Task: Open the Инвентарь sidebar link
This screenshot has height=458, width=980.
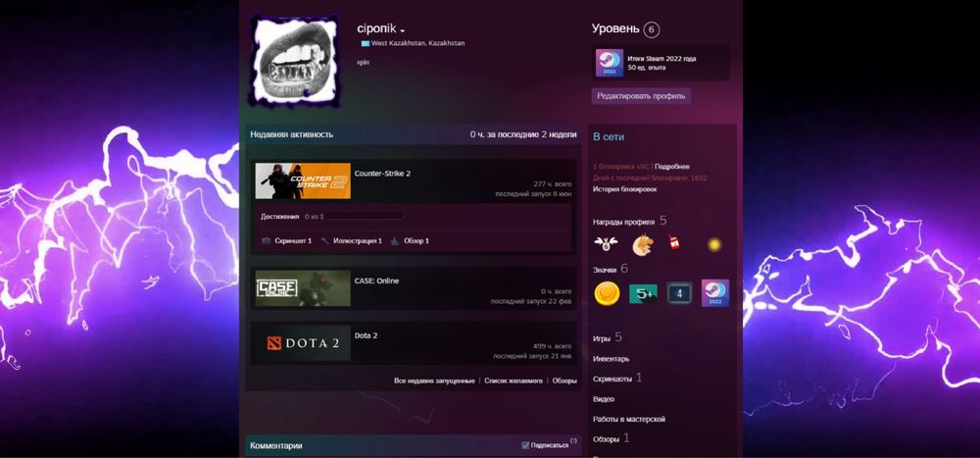Action: point(611,359)
